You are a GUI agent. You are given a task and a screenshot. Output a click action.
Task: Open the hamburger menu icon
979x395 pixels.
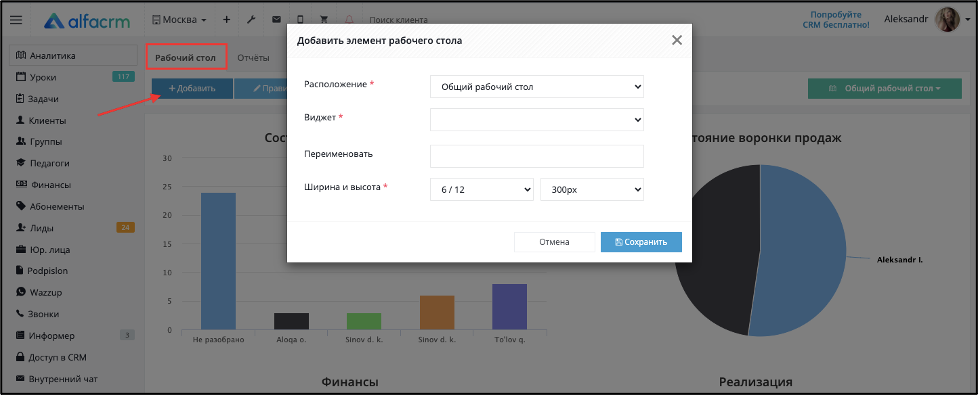pyautogui.click(x=16, y=20)
